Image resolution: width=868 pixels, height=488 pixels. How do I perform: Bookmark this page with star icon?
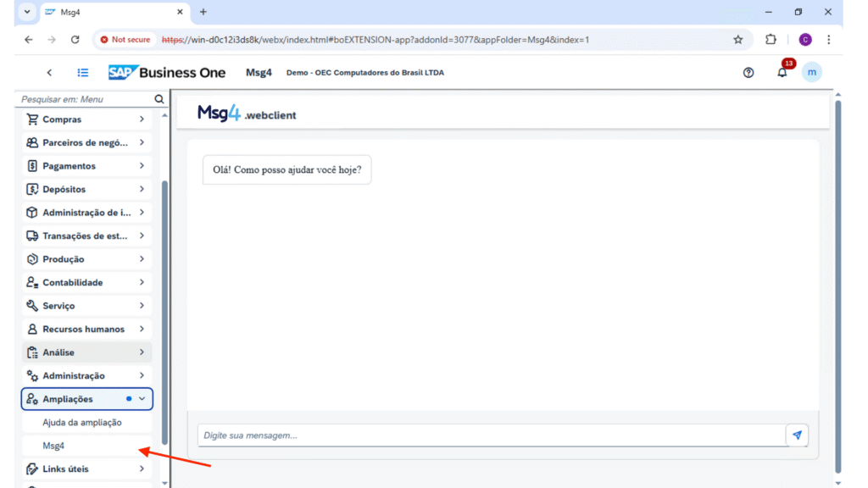tap(737, 40)
